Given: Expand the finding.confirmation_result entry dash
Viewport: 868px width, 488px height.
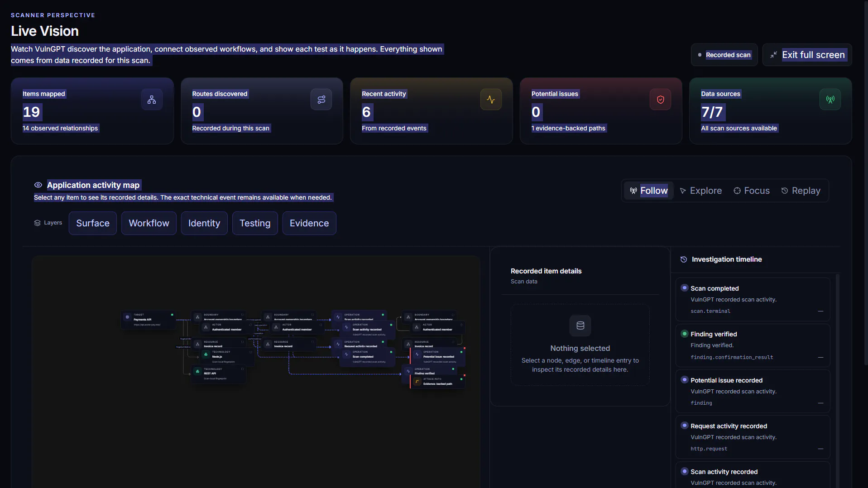Looking at the screenshot, I should (x=820, y=358).
